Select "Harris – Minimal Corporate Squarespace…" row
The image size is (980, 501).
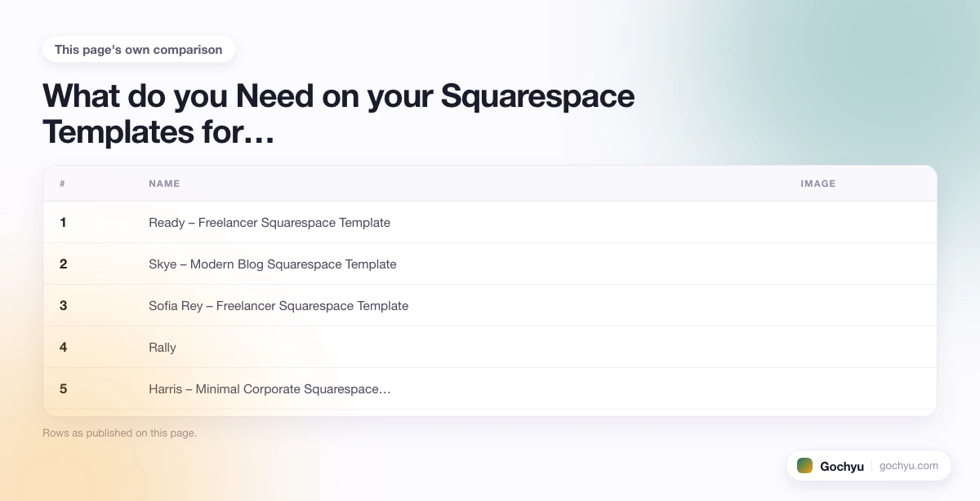(490, 388)
